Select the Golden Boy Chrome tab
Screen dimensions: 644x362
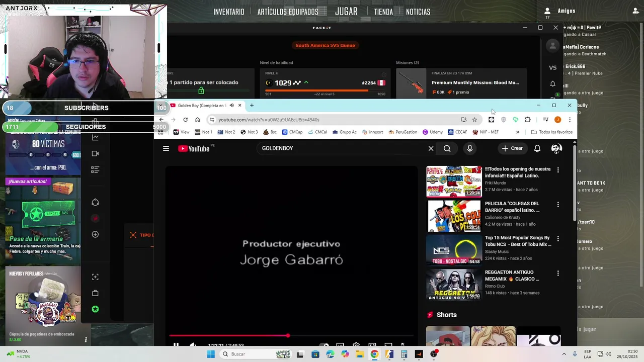click(x=206, y=106)
